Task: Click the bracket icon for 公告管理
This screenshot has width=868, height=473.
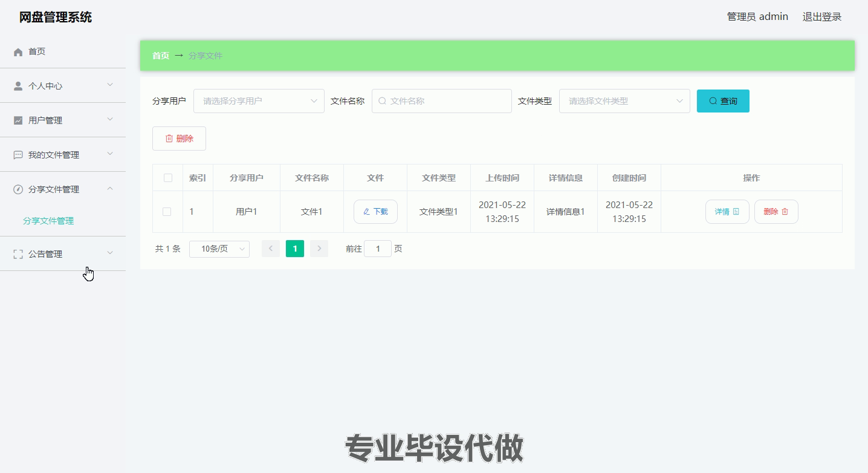Action: [18, 254]
